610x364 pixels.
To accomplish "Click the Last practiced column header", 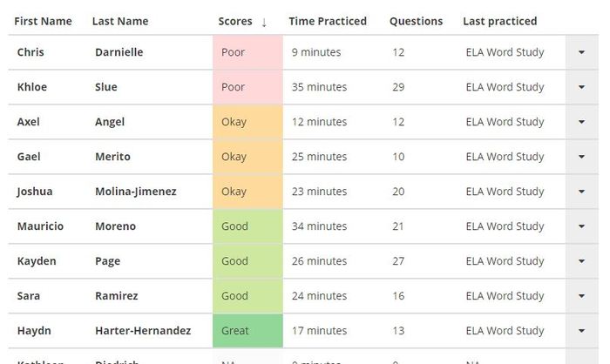I will point(499,21).
